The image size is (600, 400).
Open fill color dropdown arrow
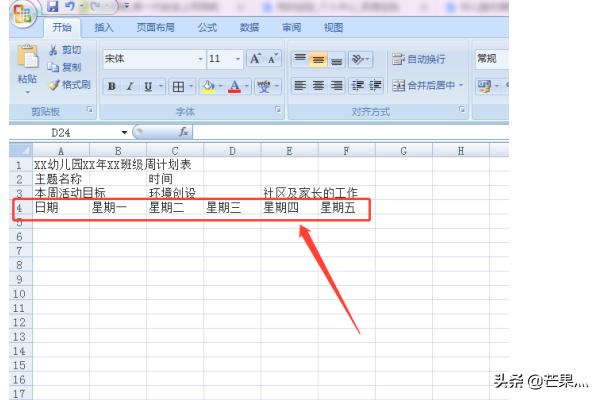click(220, 87)
